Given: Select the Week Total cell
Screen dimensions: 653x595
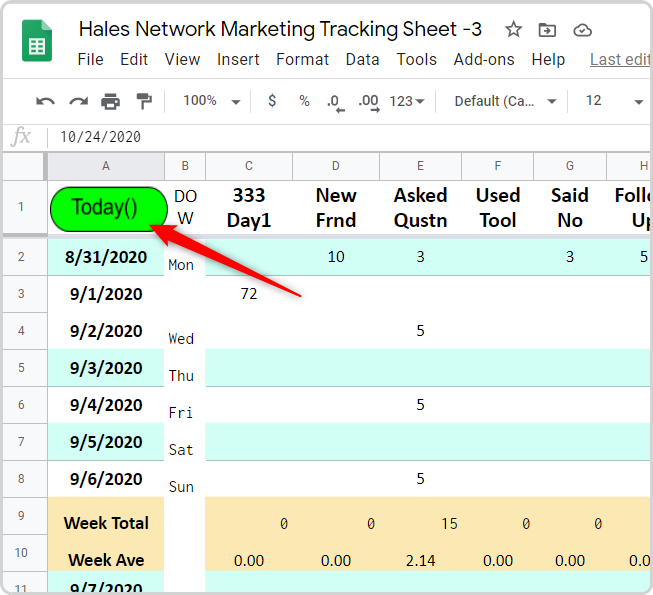Looking at the screenshot, I should (106, 523).
